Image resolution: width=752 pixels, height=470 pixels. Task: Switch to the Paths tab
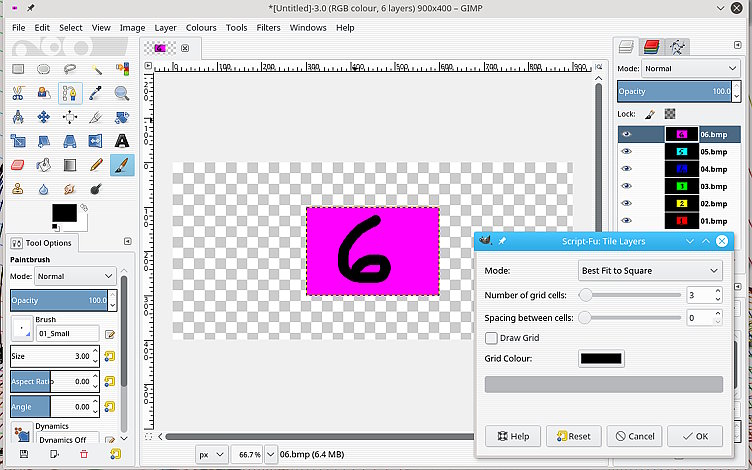[x=677, y=47]
